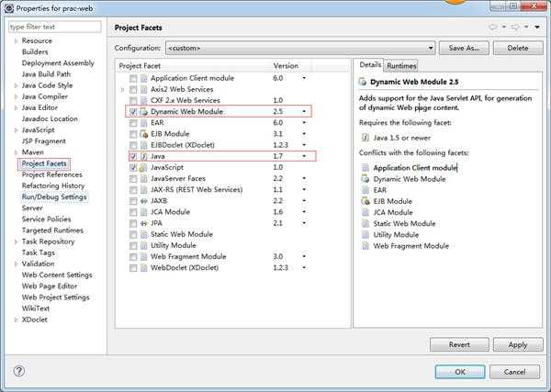The image size is (551, 392).
Task: Click the OK button
Action: tap(460, 372)
